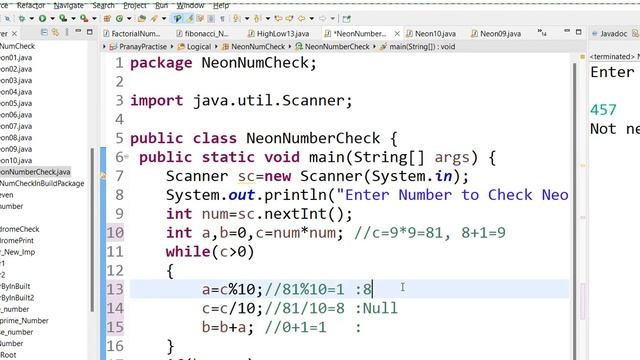Click the green Run button icon

pos(42,18)
